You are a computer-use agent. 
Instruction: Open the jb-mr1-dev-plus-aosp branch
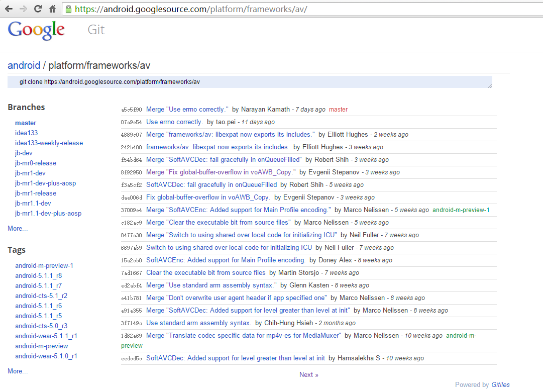tap(45, 183)
